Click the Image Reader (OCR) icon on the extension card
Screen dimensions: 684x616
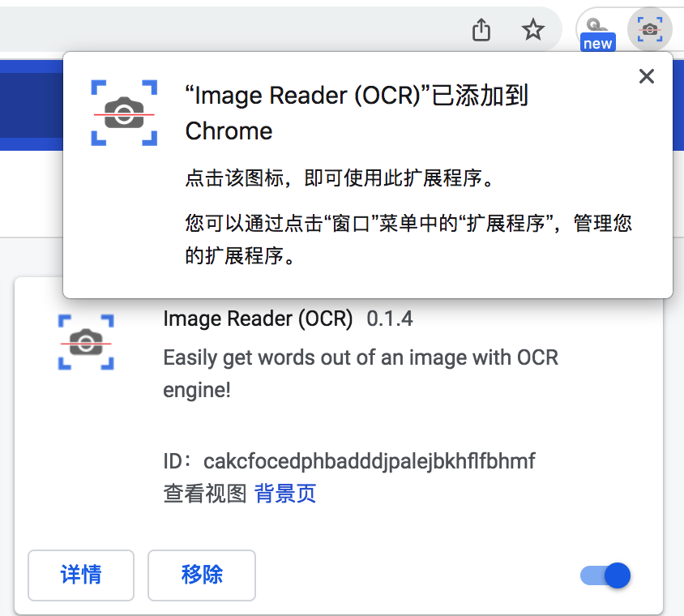pos(86,342)
